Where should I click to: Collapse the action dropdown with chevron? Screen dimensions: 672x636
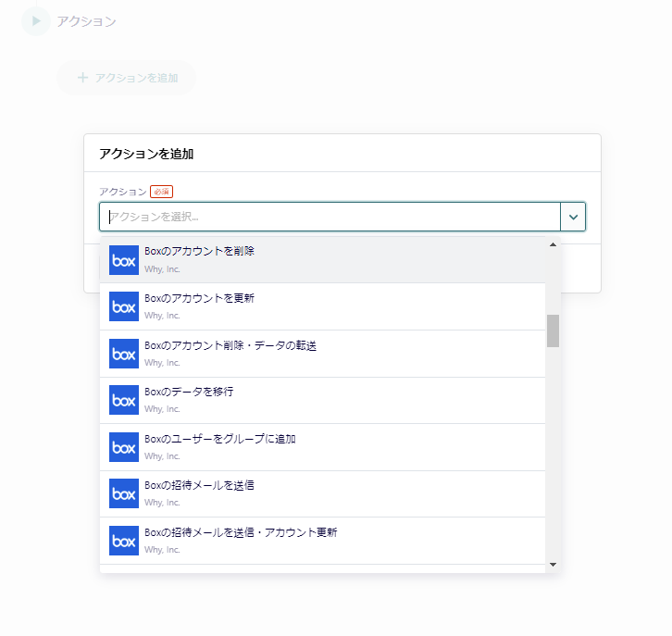coord(573,217)
